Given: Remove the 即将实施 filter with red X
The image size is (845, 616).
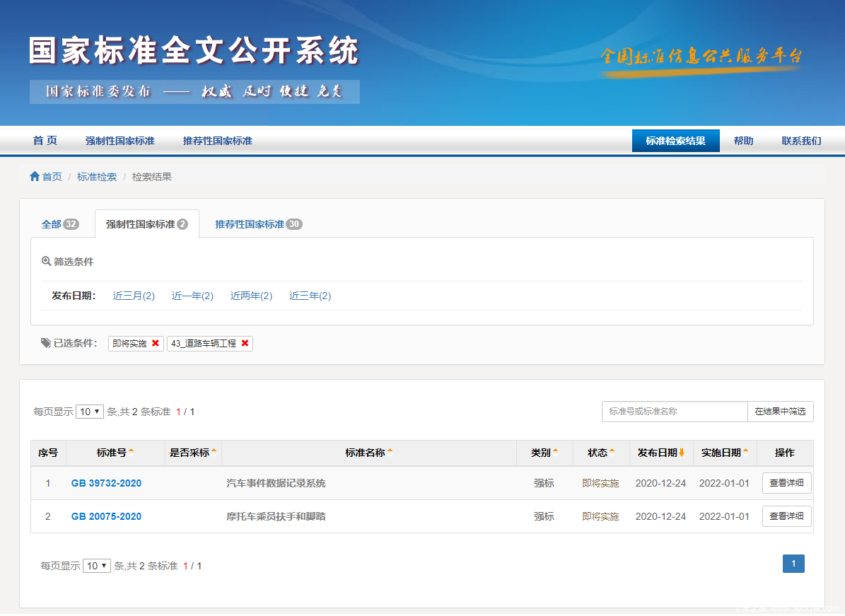Looking at the screenshot, I should 156,343.
